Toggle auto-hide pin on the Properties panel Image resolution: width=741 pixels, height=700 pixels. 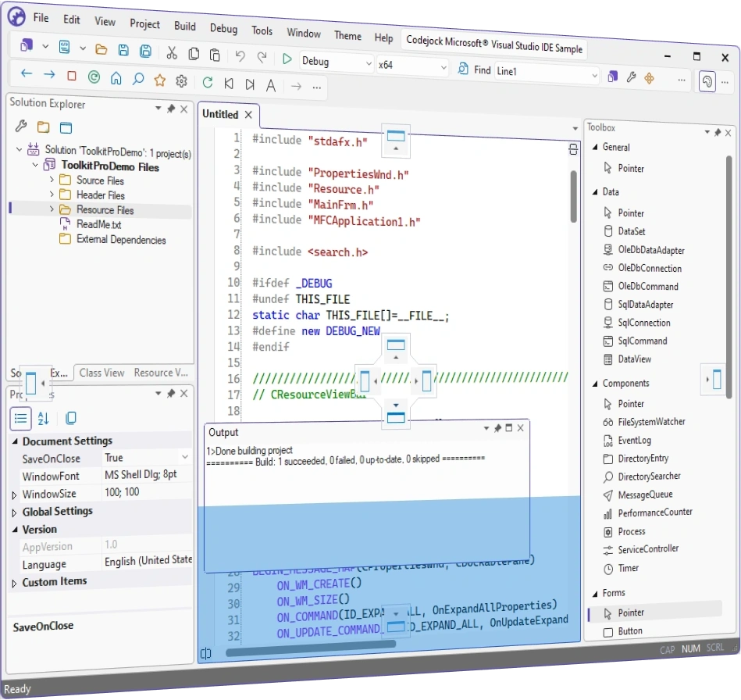click(171, 393)
